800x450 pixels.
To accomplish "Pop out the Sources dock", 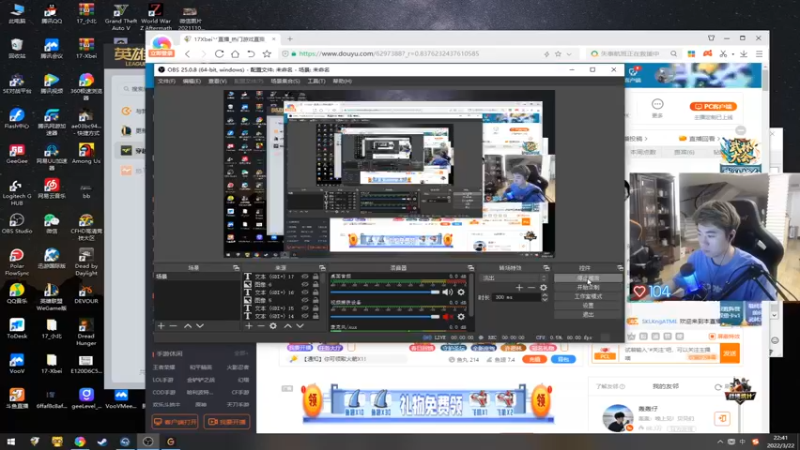I will [322, 268].
